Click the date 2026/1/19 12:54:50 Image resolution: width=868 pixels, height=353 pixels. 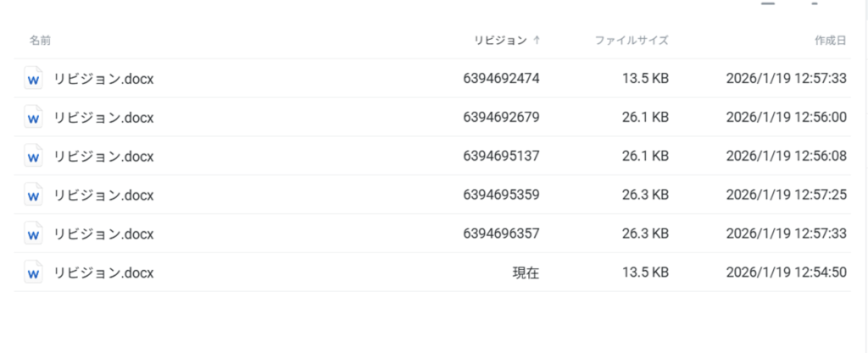coord(786,273)
